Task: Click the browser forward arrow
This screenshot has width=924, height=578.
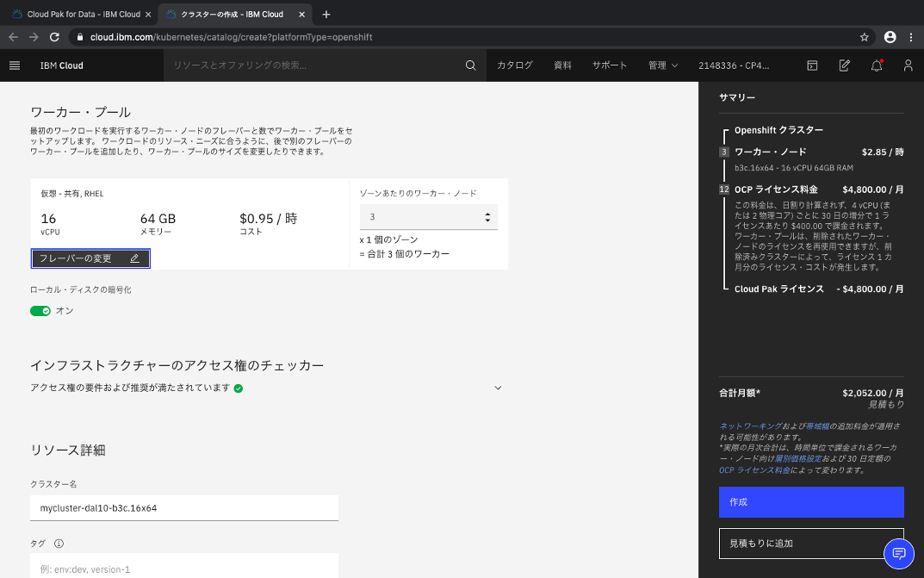Action: (x=34, y=37)
